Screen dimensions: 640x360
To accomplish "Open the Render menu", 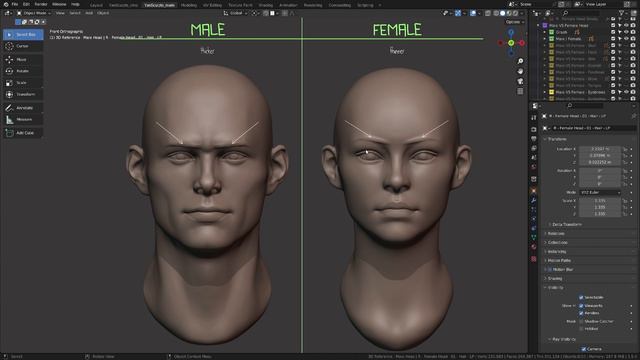I will (41, 4).
